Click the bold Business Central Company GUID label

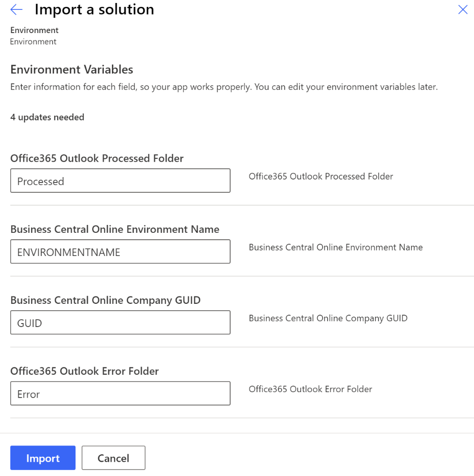tap(105, 300)
